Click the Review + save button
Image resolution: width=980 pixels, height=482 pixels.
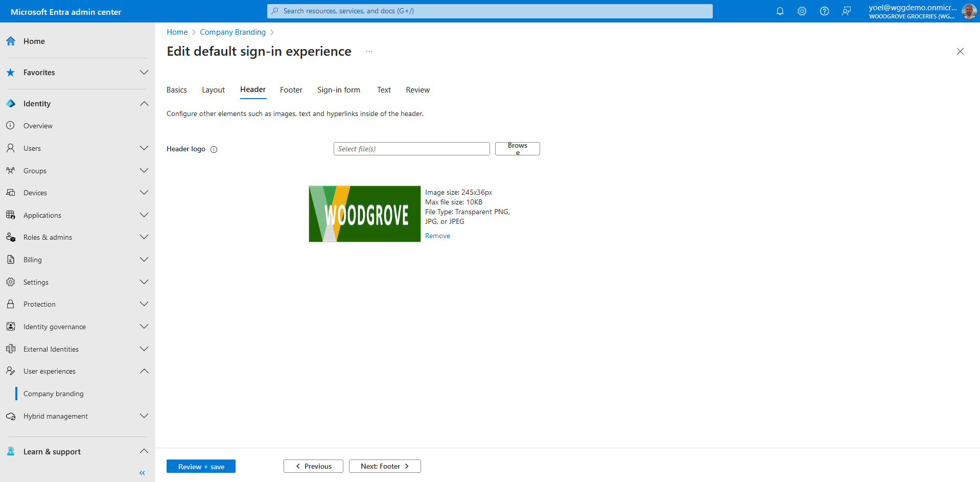coord(201,467)
